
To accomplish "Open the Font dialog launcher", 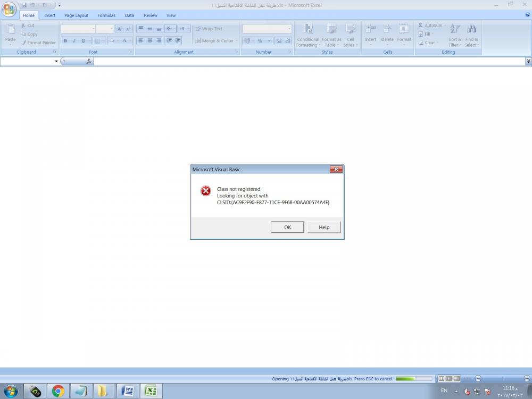I will point(130,52).
